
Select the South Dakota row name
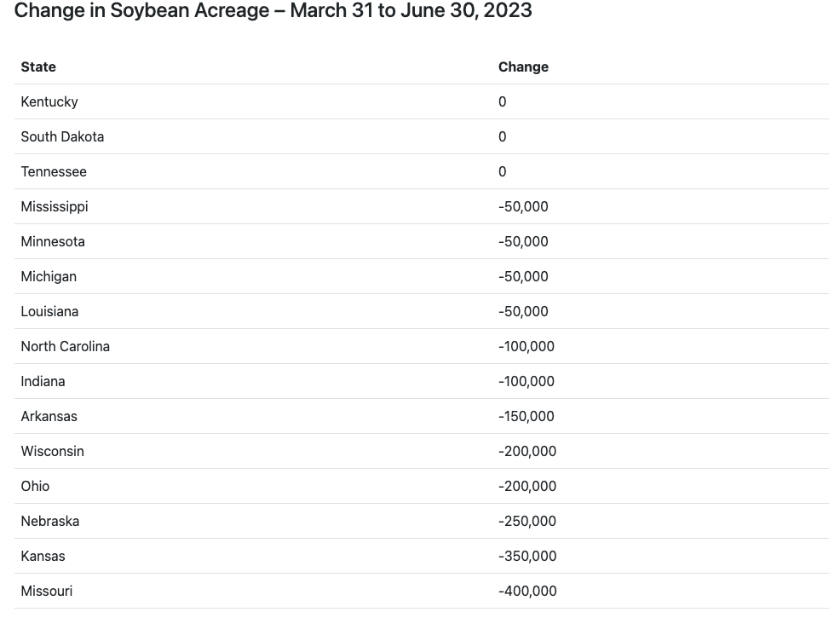62,136
